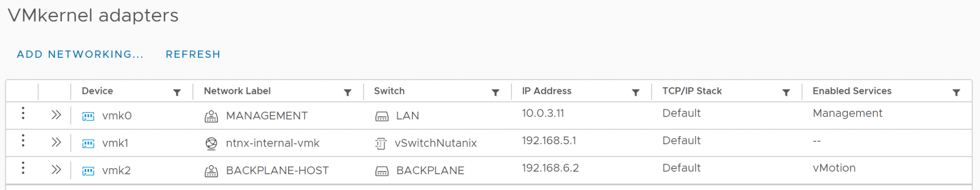Screen dimensions: 980x190
Task: Click the MANAGEMENT port group icon
Action: [x=211, y=116]
